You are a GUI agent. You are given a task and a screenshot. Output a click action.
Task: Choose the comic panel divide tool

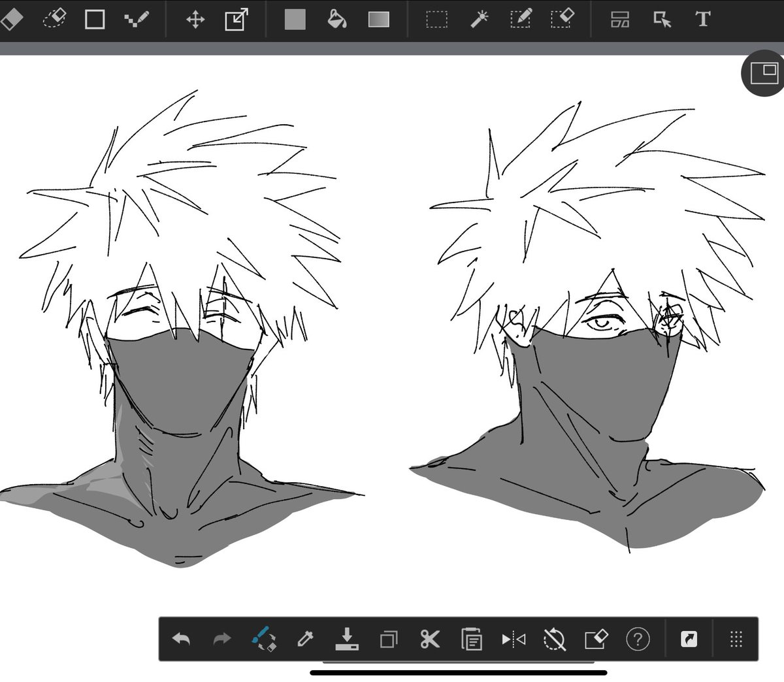(x=620, y=20)
